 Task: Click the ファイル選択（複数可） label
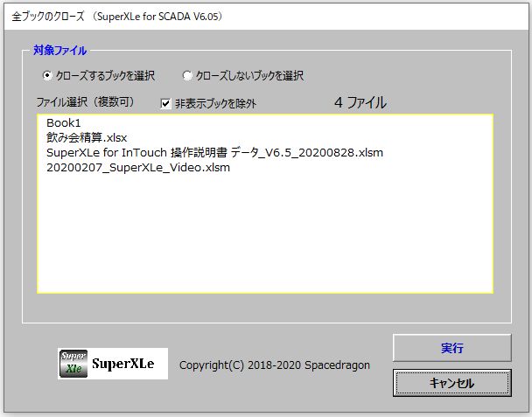86,101
